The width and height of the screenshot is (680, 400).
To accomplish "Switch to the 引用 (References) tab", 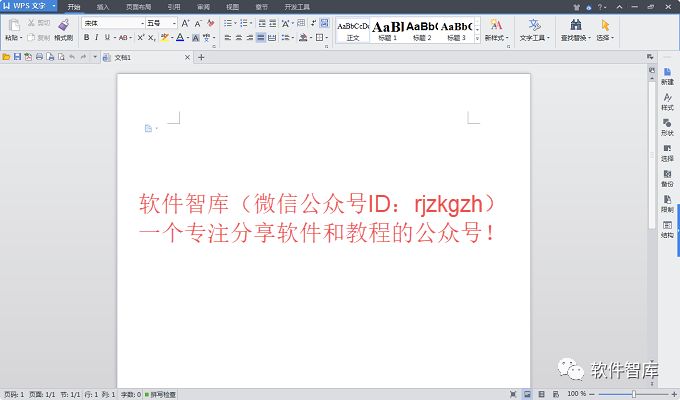I will click(x=174, y=7).
